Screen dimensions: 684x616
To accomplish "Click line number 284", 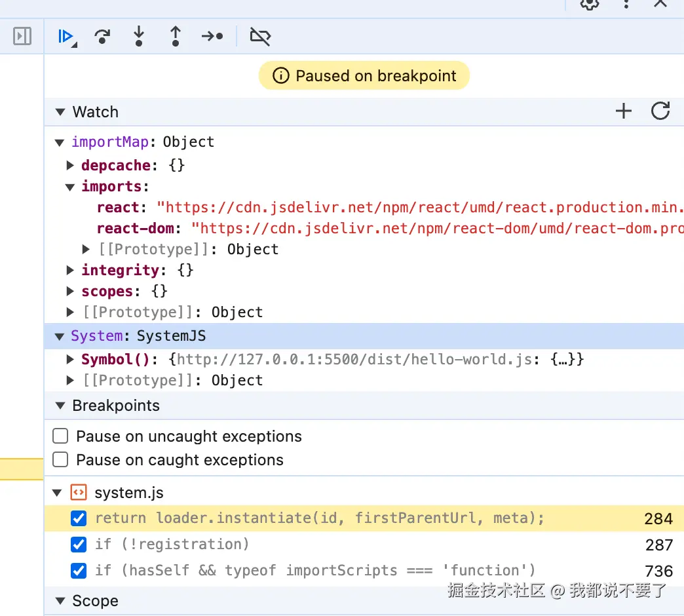I will coord(658,519).
